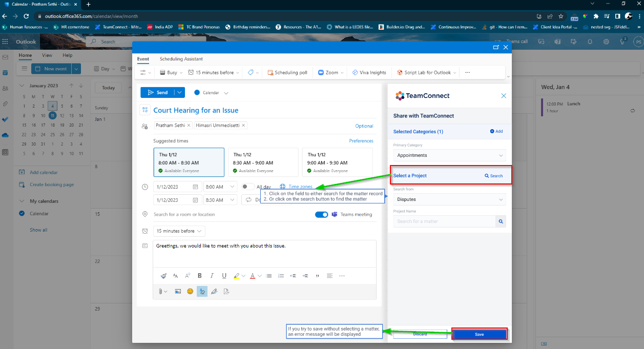Increase the paragraph indent
Screen dimensions: 644x349
click(305, 276)
